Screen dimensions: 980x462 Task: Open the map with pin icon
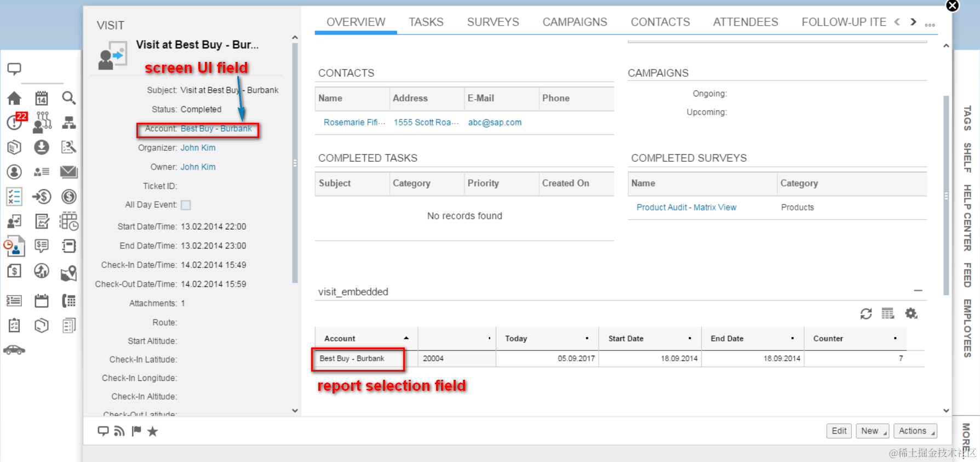pyautogui.click(x=68, y=273)
